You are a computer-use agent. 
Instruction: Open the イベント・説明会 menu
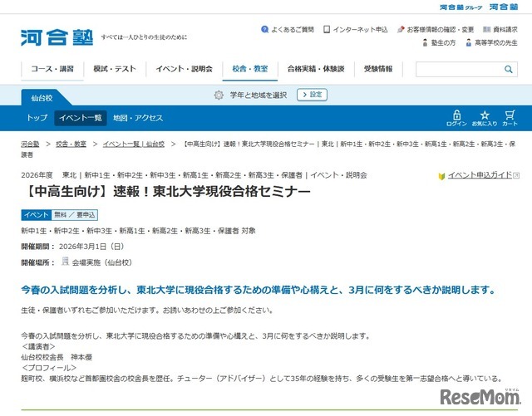[x=185, y=69]
